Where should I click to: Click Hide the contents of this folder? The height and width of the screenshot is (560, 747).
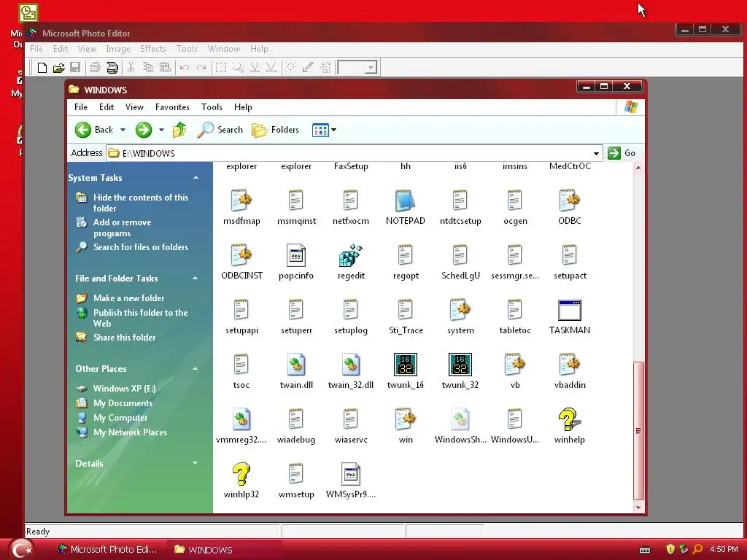tap(141, 203)
